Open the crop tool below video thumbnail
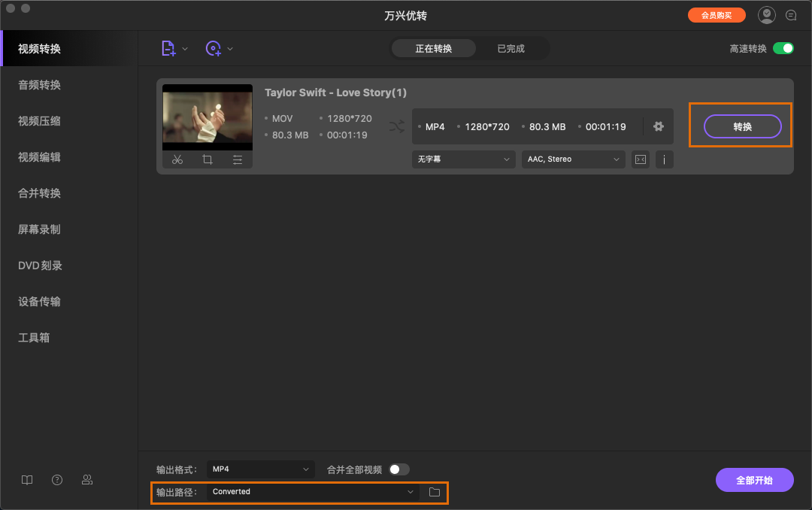 click(208, 159)
